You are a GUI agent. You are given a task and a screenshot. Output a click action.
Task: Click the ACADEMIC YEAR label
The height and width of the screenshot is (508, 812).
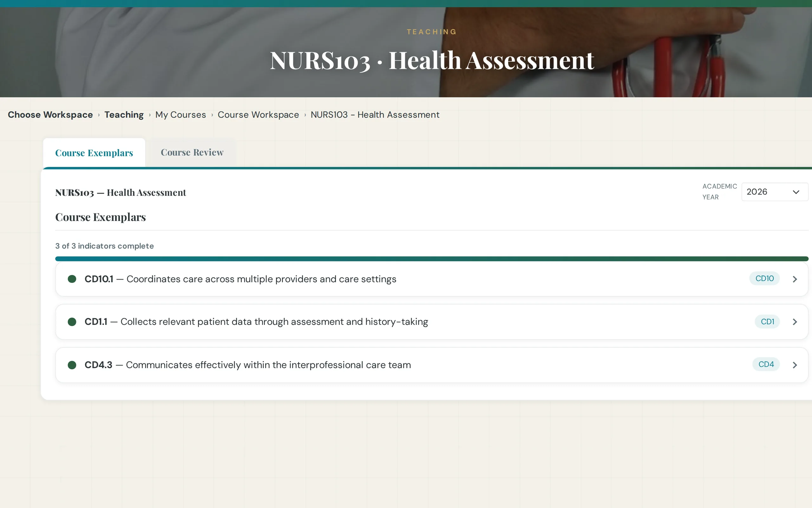(719, 192)
